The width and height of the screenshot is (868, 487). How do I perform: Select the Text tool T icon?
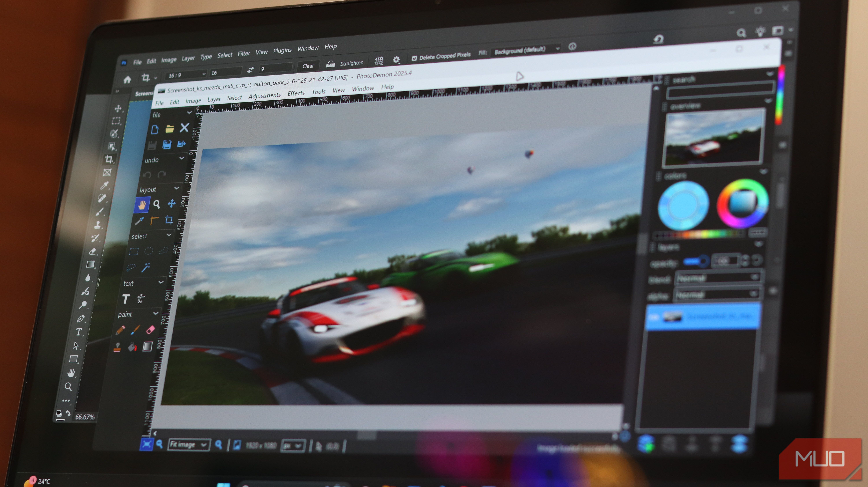point(126,298)
